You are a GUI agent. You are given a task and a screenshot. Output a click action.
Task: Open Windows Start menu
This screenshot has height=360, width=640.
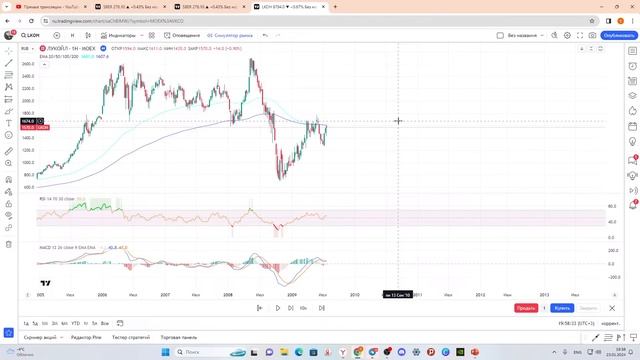coord(165,352)
